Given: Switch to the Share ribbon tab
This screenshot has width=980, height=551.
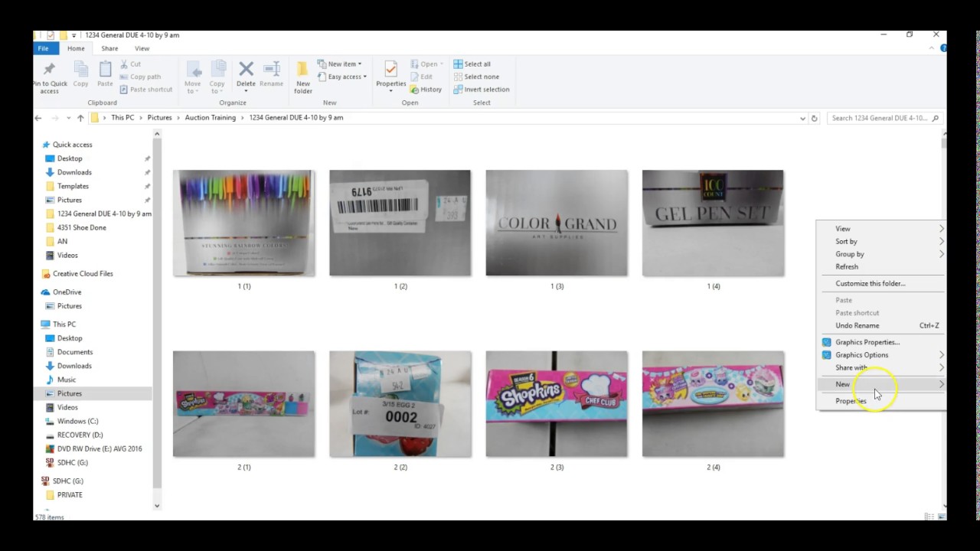Looking at the screenshot, I should (109, 48).
